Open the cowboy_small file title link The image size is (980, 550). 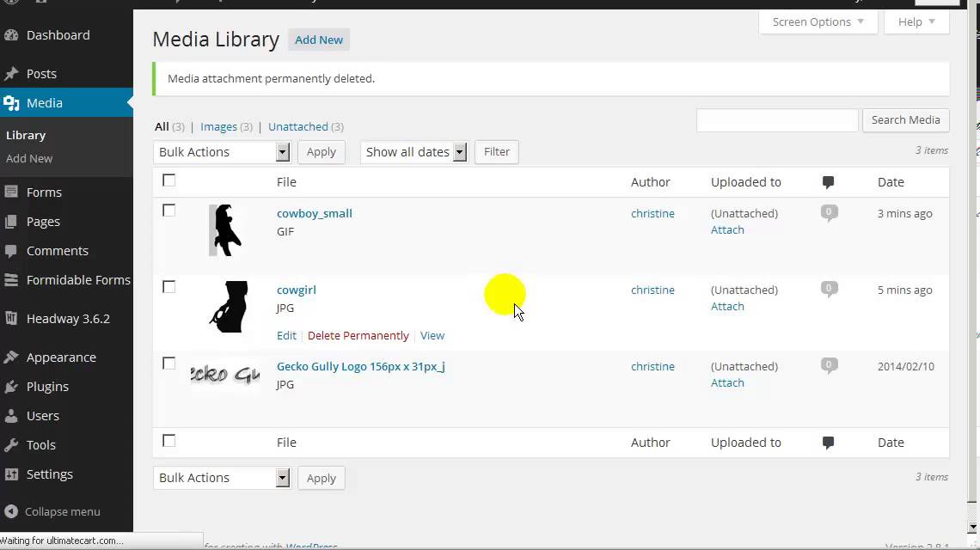coord(315,213)
